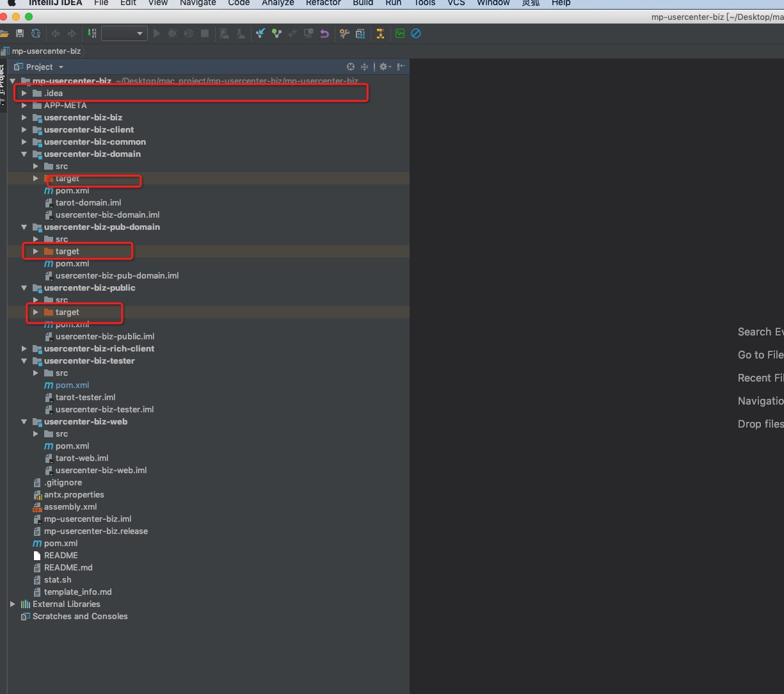Click the Run with Coverage icon
The height and width of the screenshot is (694, 784).
(x=189, y=33)
